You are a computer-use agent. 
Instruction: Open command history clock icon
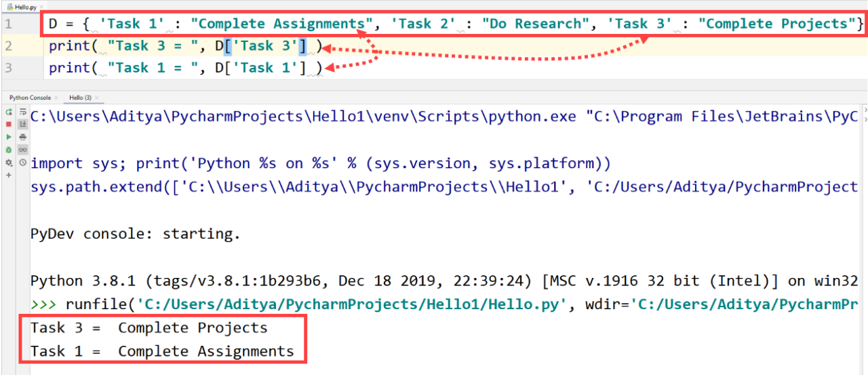(22, 163)
